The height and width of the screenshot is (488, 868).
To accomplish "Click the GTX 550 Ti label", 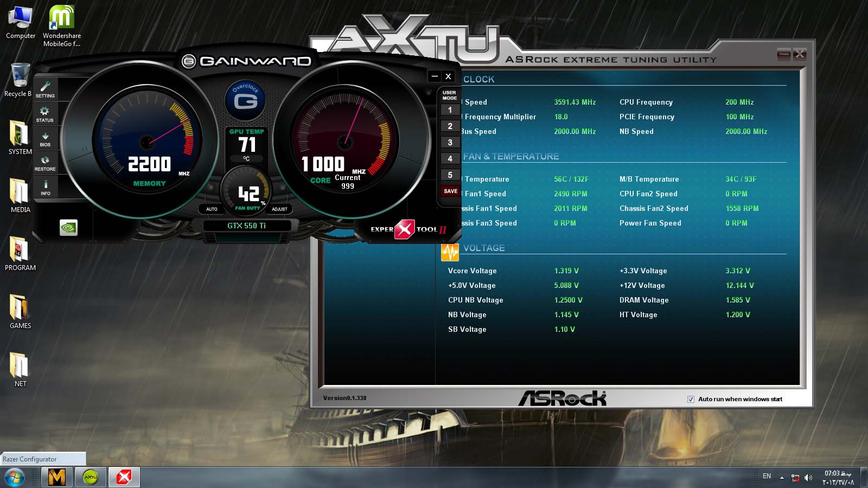I will (x=246, y=226).
